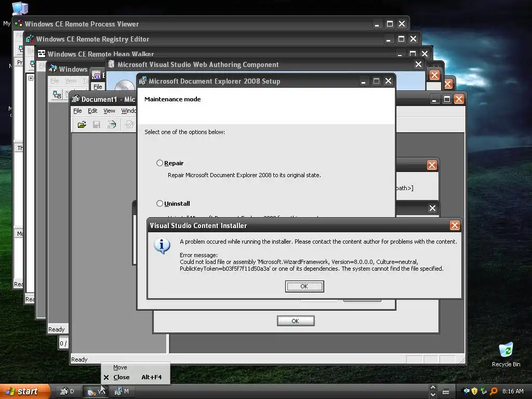Click the My Computer desktop icon

pyautogui.click(x=20, y=9)
